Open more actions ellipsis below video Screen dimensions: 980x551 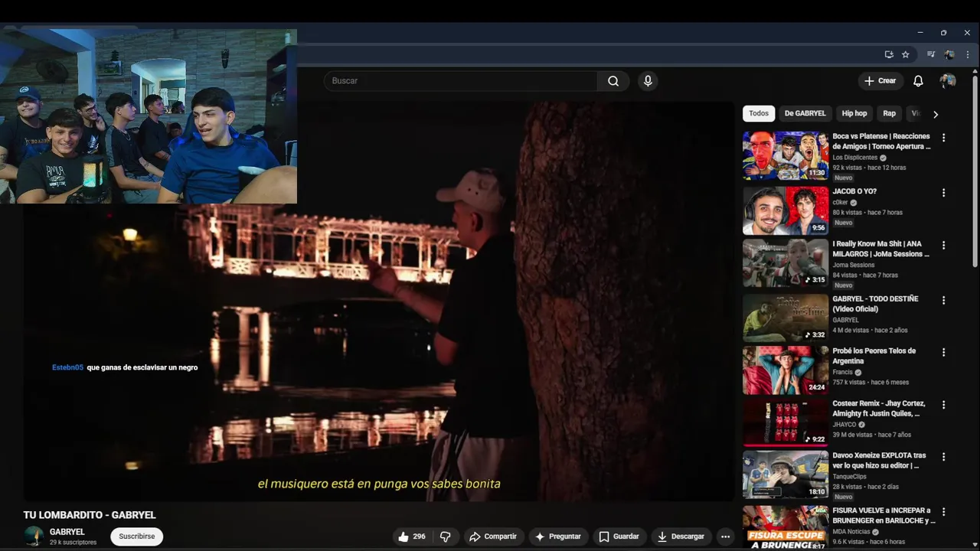(x=725, y=536)
